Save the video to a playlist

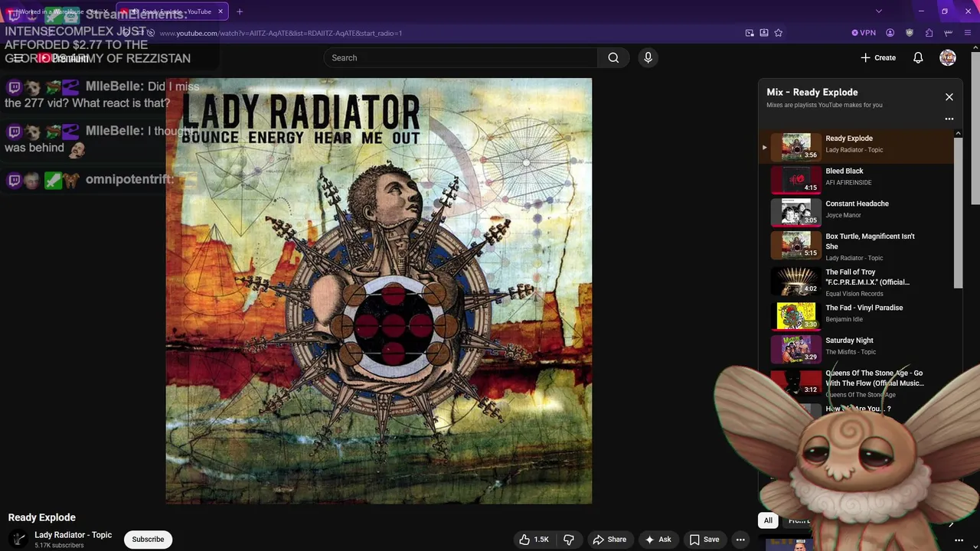point(704,540)
